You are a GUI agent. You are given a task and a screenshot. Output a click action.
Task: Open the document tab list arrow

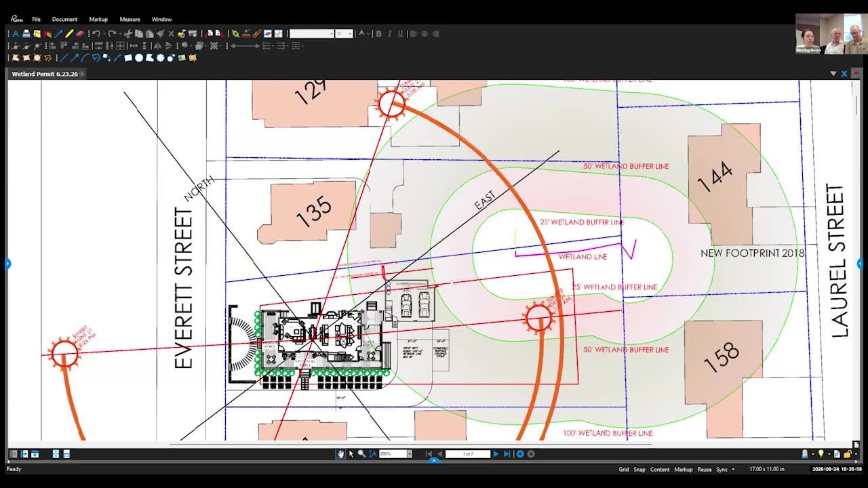click(833, 73)
